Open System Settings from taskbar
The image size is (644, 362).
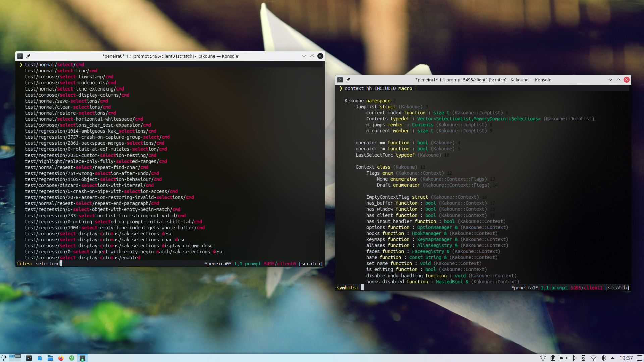(29, 358)
